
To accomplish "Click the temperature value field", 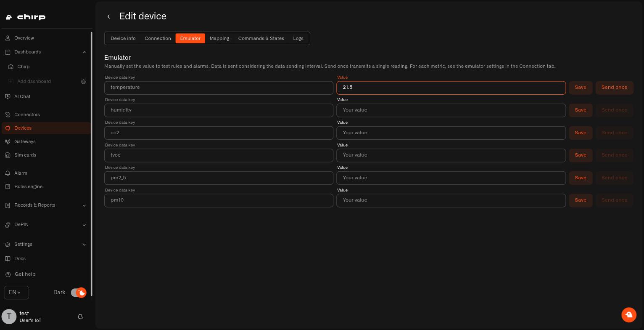I will (451, 88).
